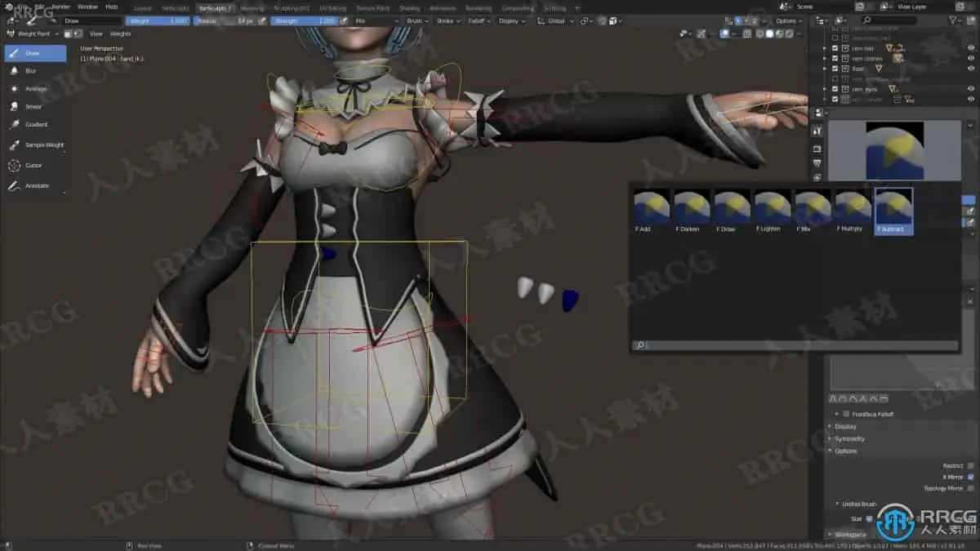
Task: Open the Window menu
Action: click(x=87, y=7)
